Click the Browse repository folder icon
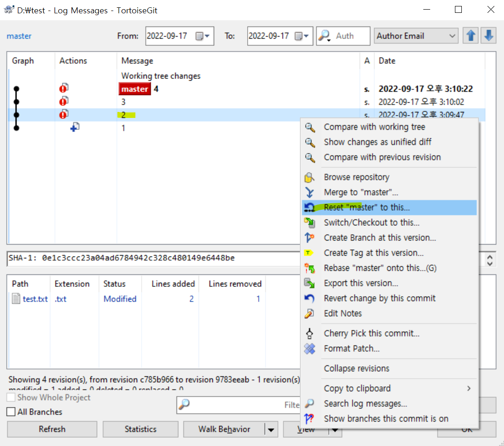This screenshot has height=446, width=504. coord(309,177)
